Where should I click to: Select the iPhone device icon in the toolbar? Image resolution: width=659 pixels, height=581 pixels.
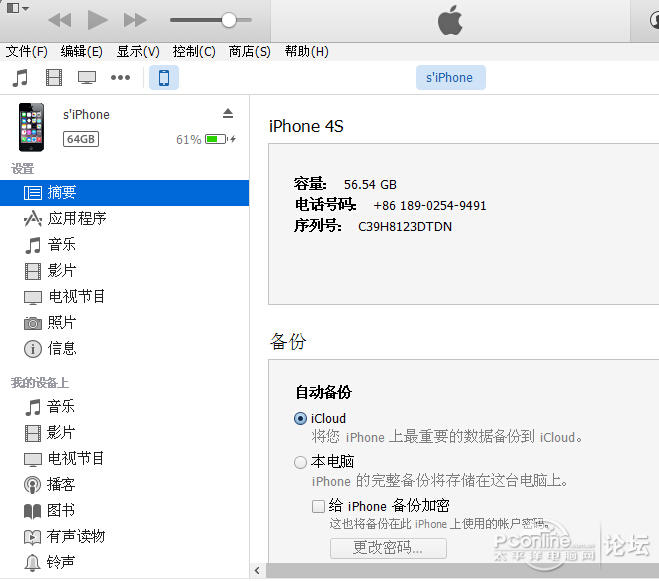[x=164, y=78]
